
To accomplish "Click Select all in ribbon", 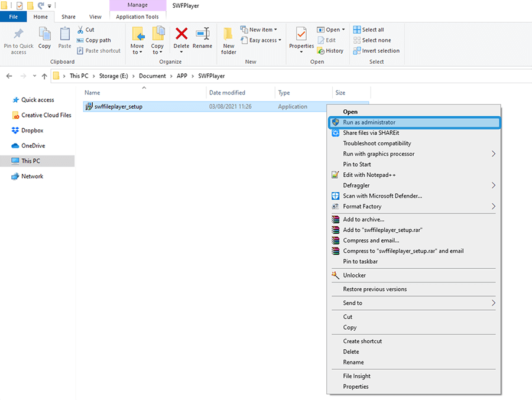I will tap(368, 30).
